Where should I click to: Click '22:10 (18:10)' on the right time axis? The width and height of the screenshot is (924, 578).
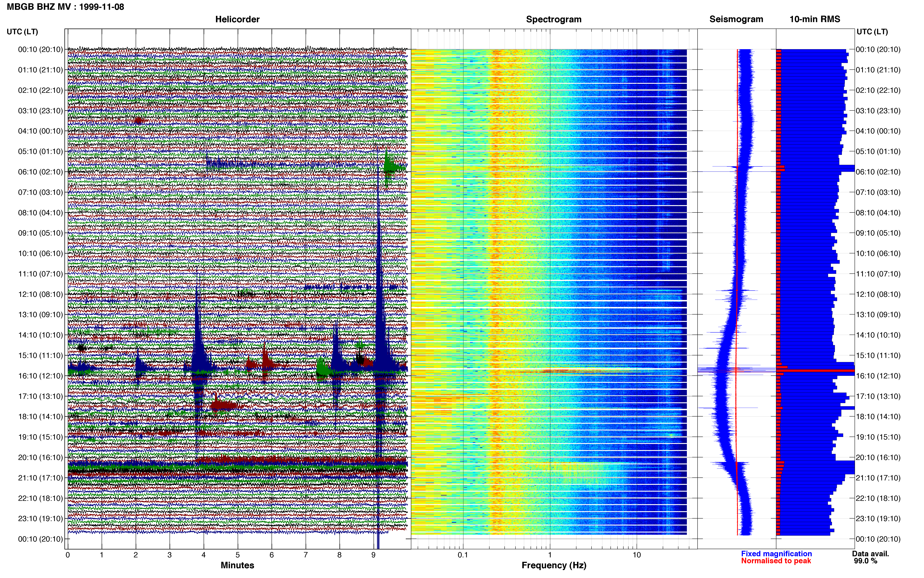878,498
